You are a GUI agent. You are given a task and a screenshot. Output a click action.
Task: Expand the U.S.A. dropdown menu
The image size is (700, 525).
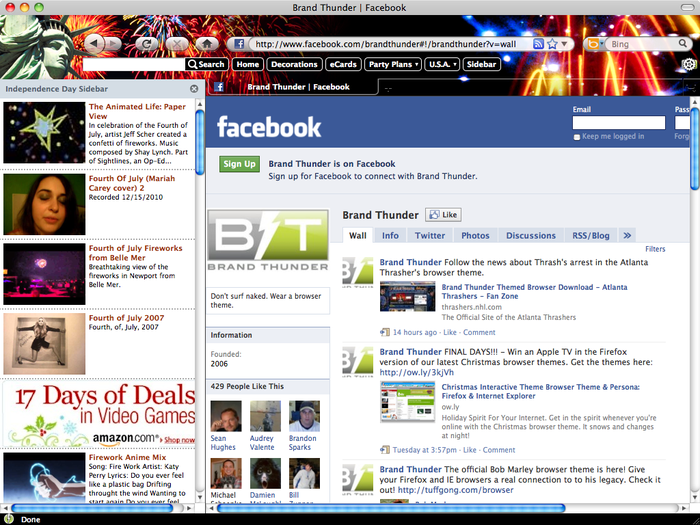pyautogui.click(x=442, y=64)
